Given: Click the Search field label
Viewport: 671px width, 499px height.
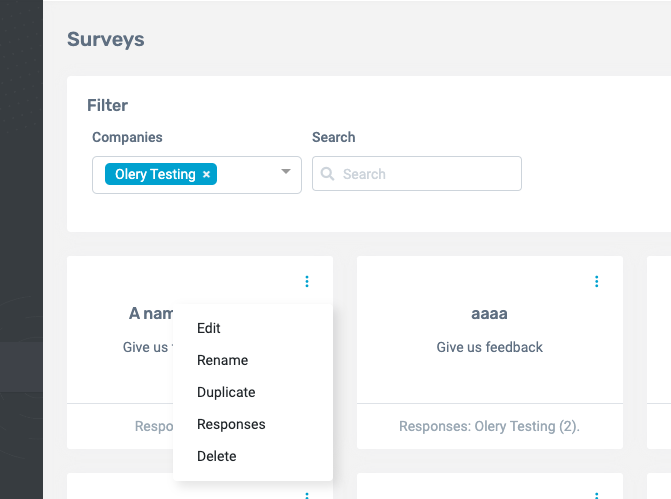Looking at the screenshot, I should (x=334, y=137).
